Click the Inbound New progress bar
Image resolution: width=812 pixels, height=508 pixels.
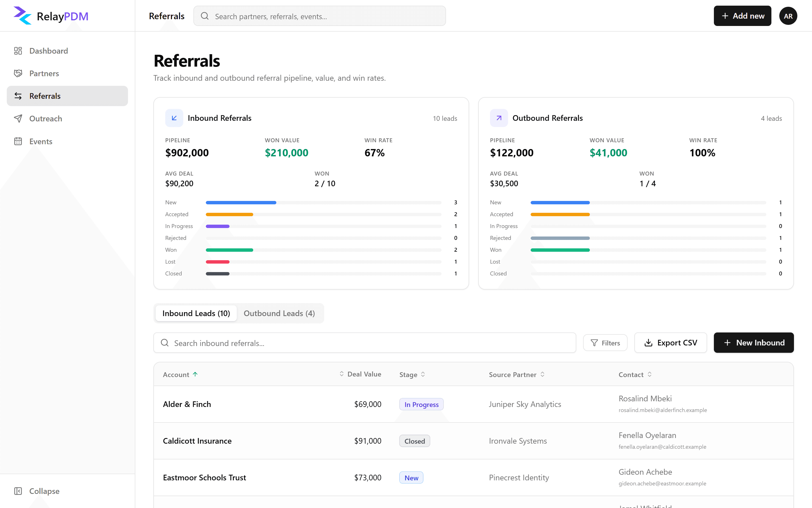[323, 202]
